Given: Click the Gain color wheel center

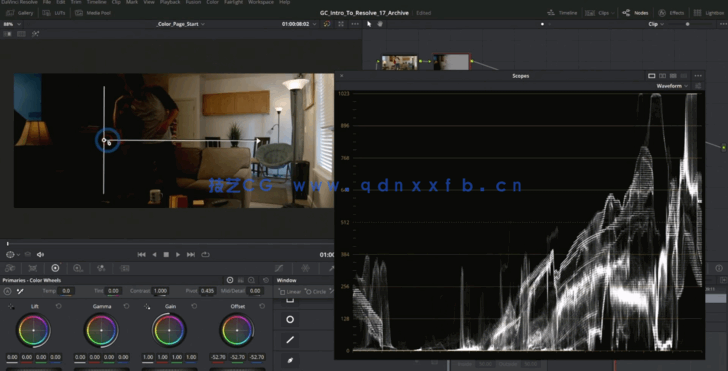Looking at the screenshot, I should pyautogui.click(x=169, y=331).
